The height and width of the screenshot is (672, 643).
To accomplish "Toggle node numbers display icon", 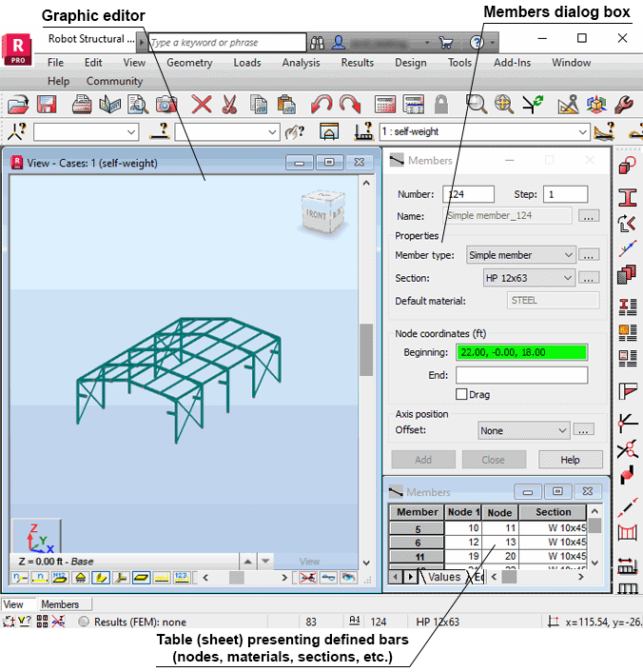I will tap(20, 578).
